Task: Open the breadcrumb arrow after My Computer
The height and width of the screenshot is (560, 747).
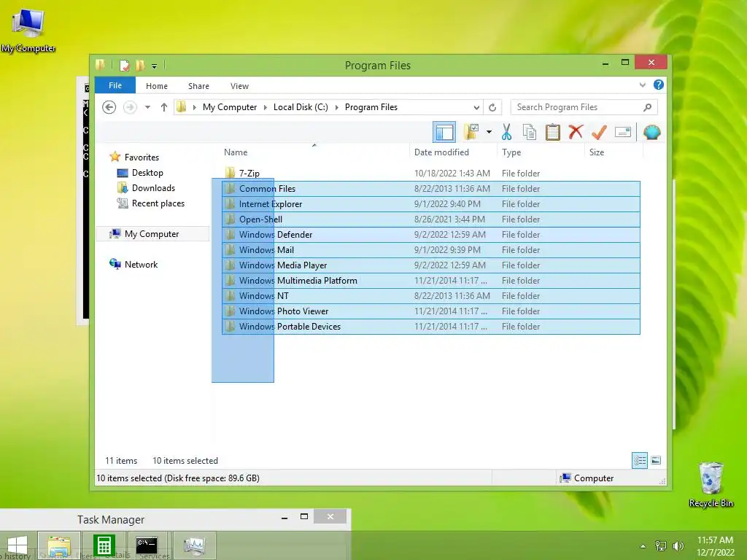Action: [266, 107]
